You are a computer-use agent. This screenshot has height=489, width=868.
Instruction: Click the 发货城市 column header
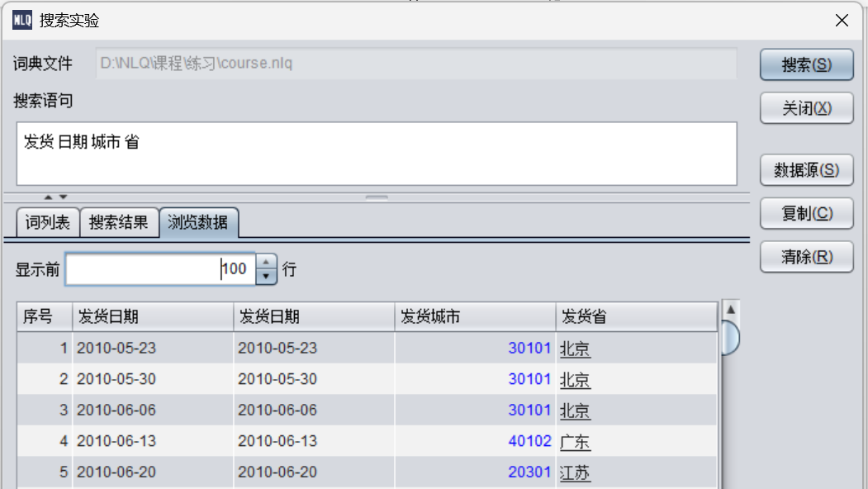click(x=475, y=316)
